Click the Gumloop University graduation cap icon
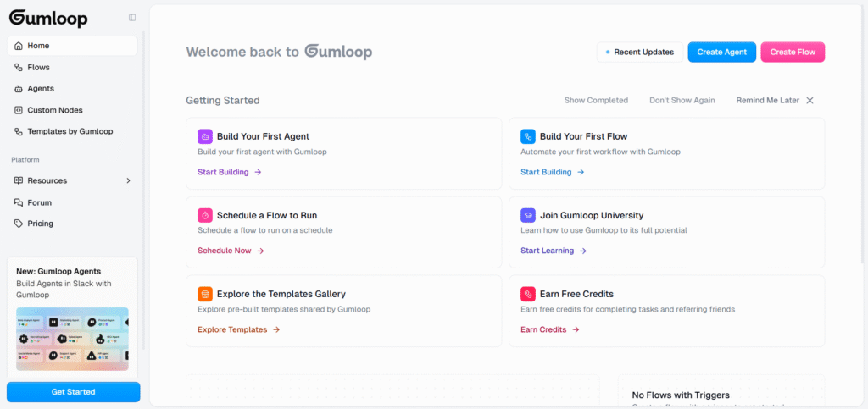Screen dimensions: 868x409 point(528,216)
